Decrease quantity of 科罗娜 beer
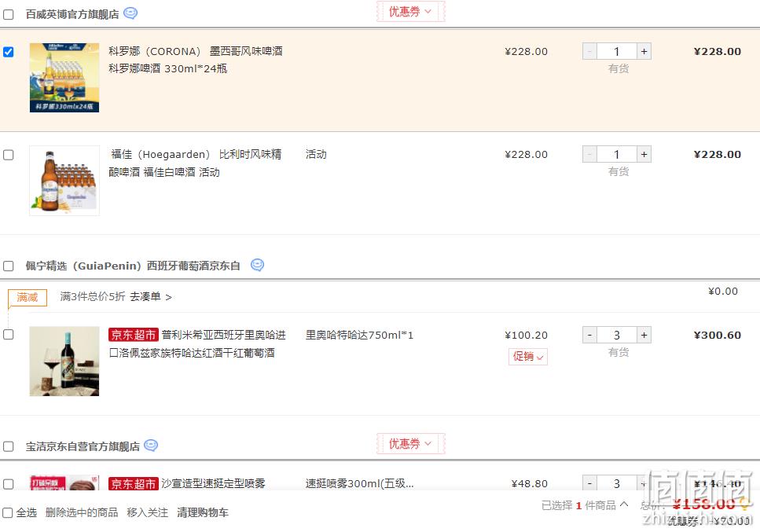Viewport: 760px width, 532px height. [x=589, y=51]
